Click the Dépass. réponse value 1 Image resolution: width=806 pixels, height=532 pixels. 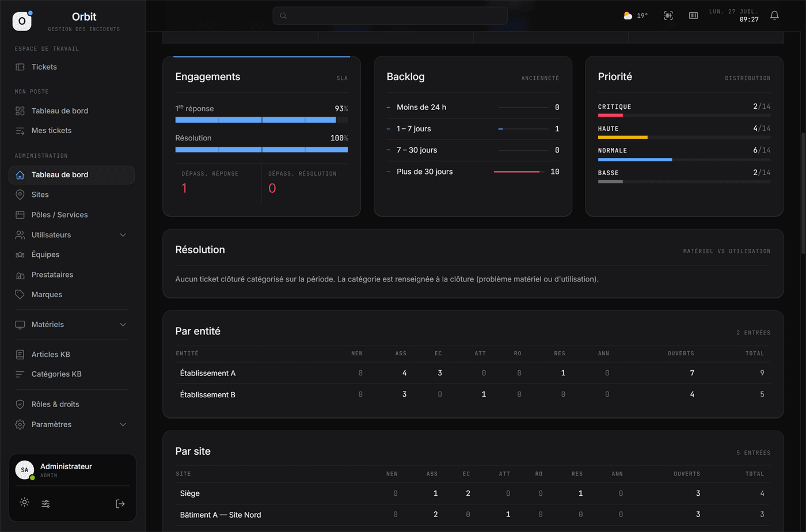point(184,188)
